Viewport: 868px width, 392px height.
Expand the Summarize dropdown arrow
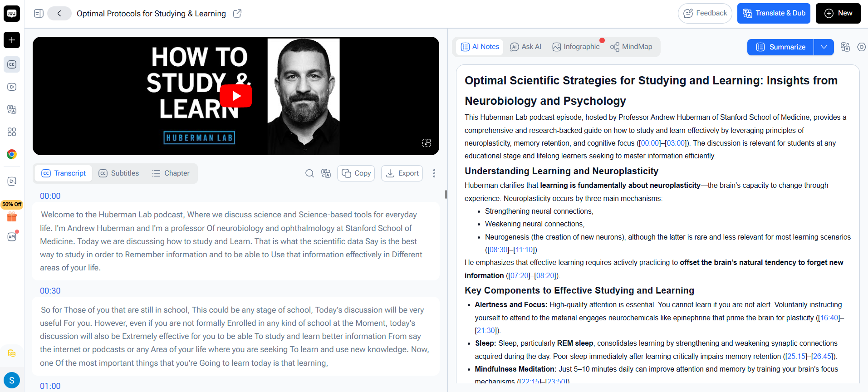pyautogui.click(x=824, y=47)
